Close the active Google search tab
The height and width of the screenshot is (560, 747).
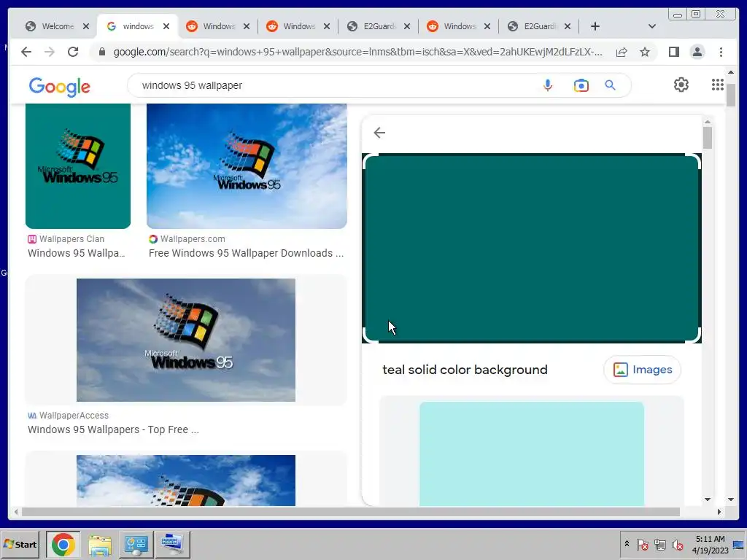[166, 26]
